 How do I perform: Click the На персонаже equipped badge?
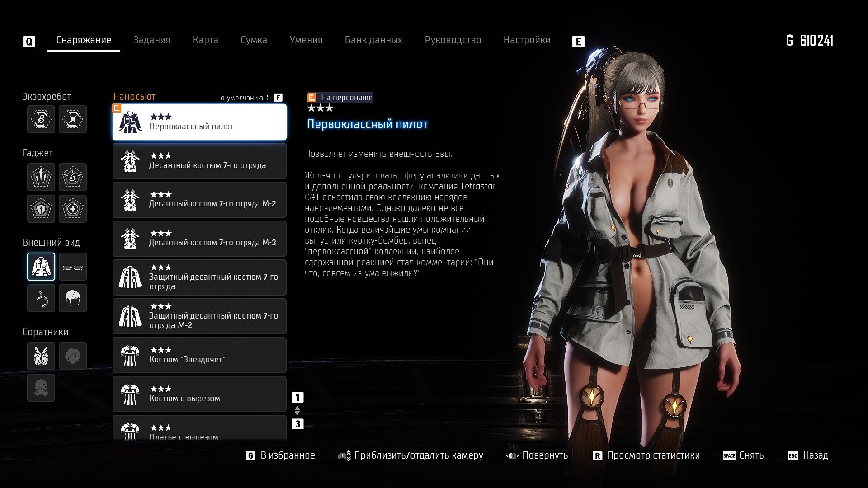[x=340, y=97]
